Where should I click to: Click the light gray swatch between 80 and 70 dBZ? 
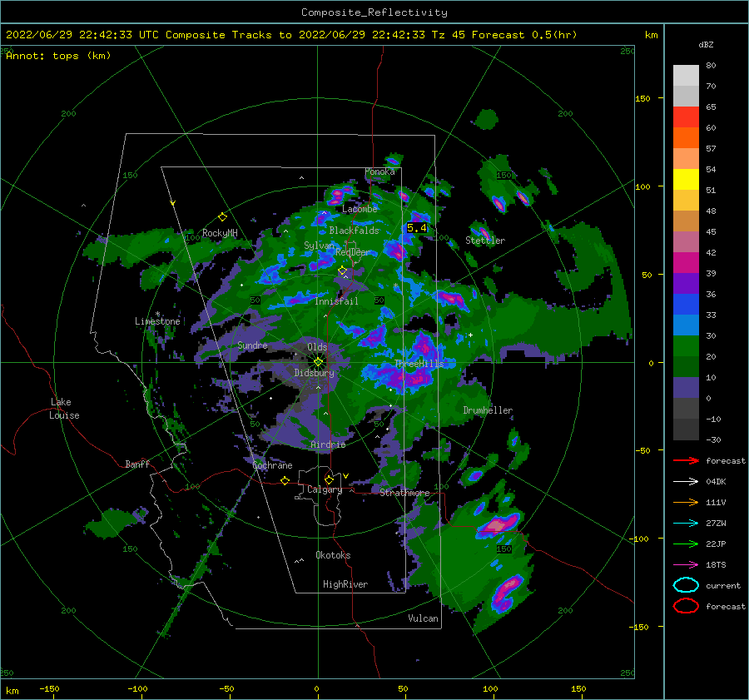[x=686, y=75]
